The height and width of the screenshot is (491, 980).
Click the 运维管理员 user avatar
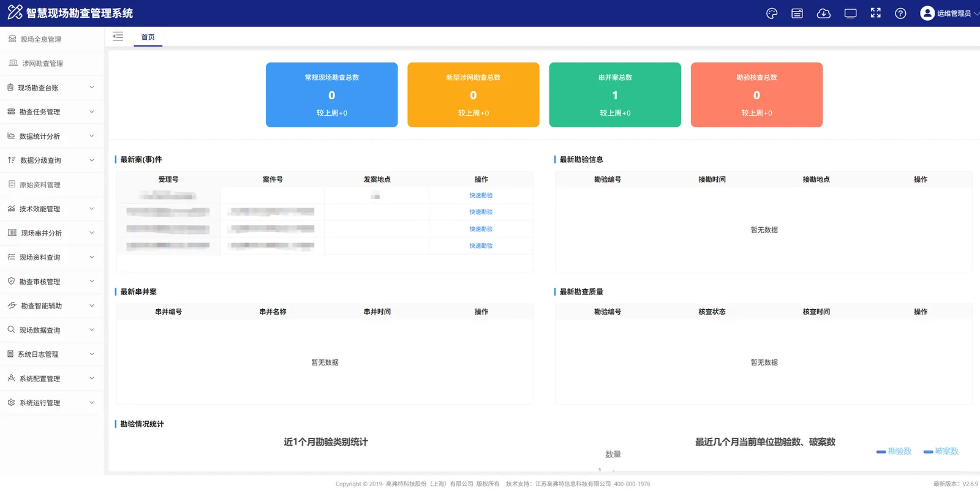927,13
